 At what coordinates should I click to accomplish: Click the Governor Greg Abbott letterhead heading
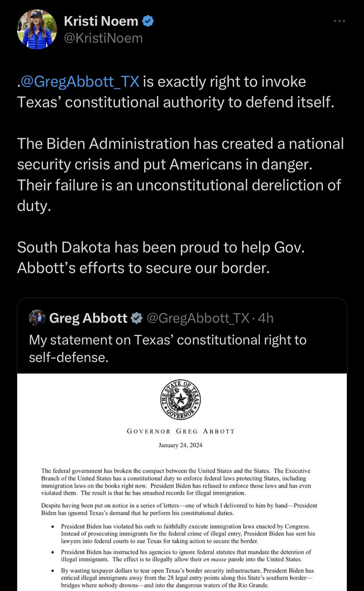point(181,431)
